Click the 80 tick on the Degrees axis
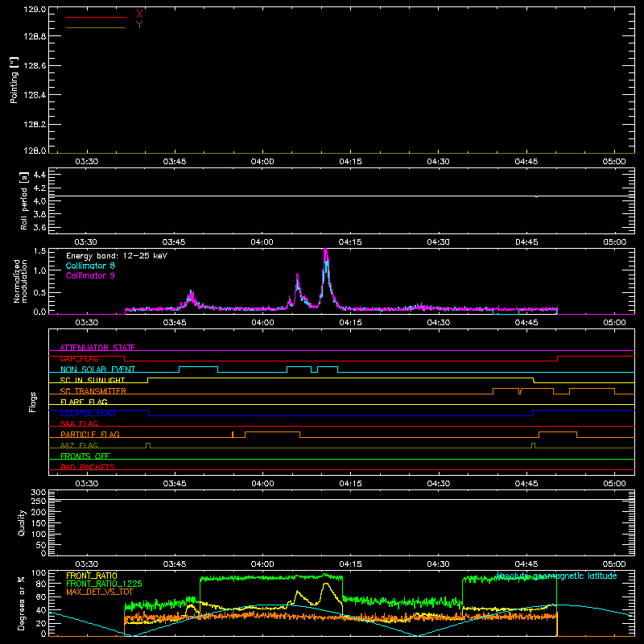This screenshot has height=644, width=644. pos(41,584)
